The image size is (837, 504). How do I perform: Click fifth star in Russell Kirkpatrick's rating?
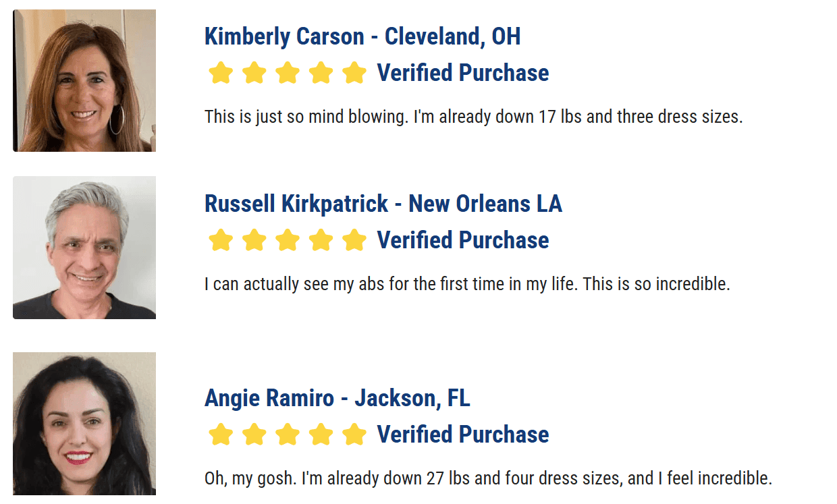354,240
